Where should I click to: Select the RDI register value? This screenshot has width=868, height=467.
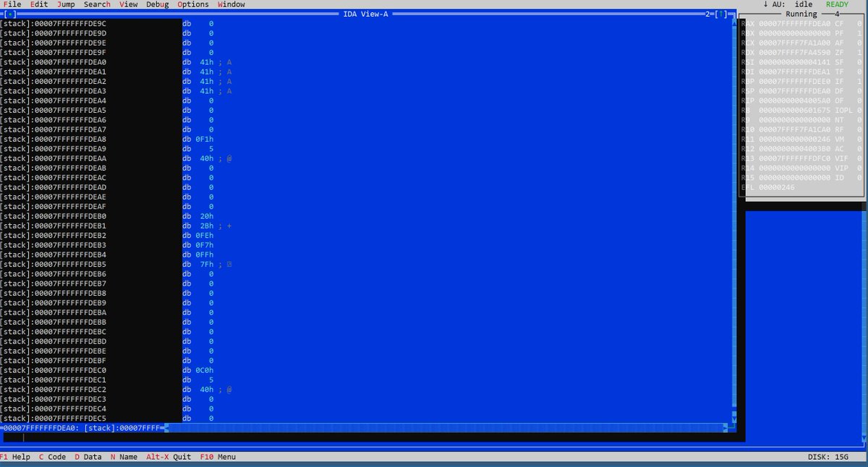click(x=794, y=72)
